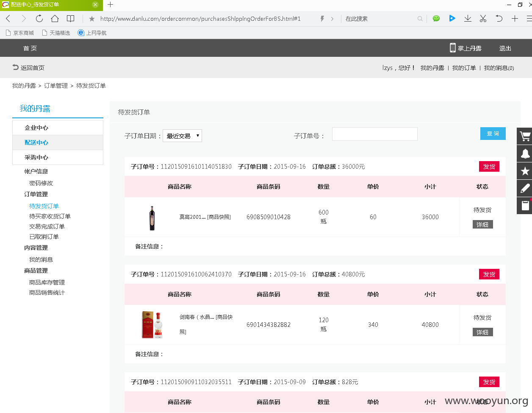
Task: Click the pencil feedback side icon
Action: 525,188
